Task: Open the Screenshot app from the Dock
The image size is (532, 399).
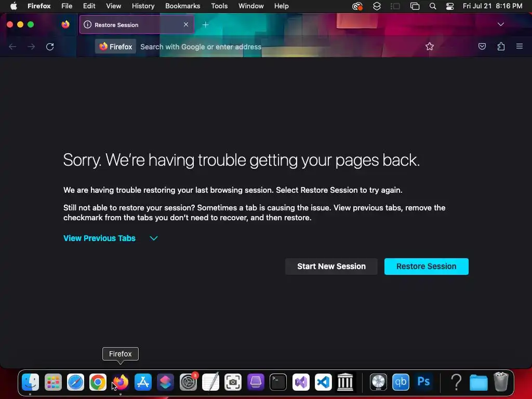Action: 233,382
